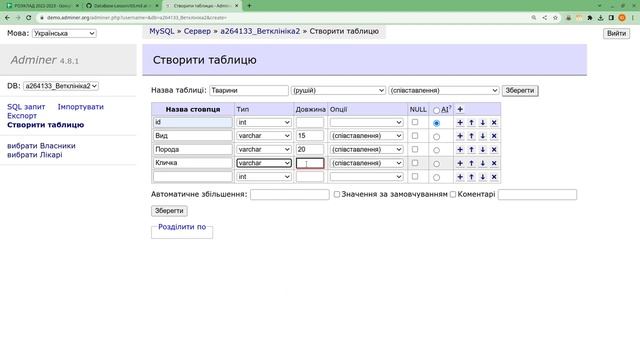Reload the page with the browser refresh icon
Screen dimensions: 640x360
pyautogui.click(x=29, y=18)
